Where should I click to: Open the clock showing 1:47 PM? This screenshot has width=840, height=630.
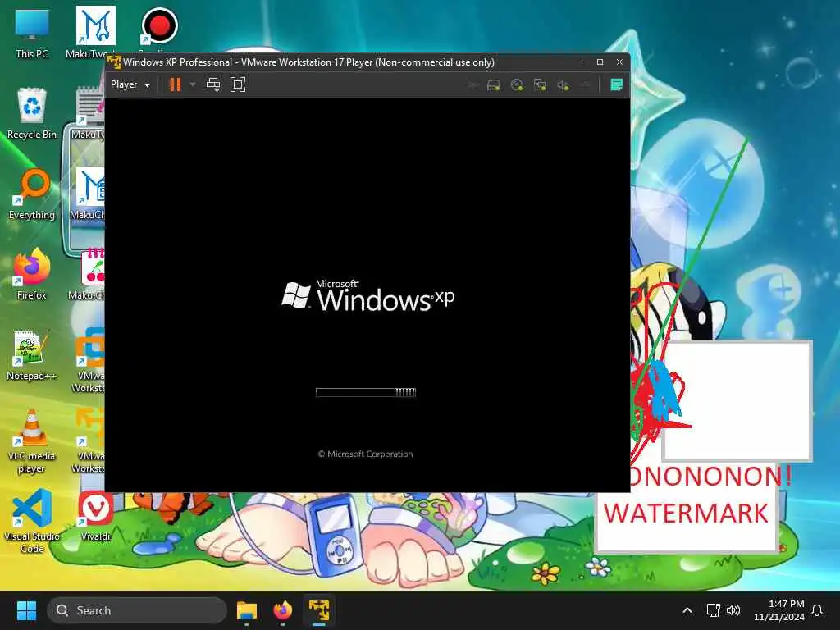tap(779, 610)
